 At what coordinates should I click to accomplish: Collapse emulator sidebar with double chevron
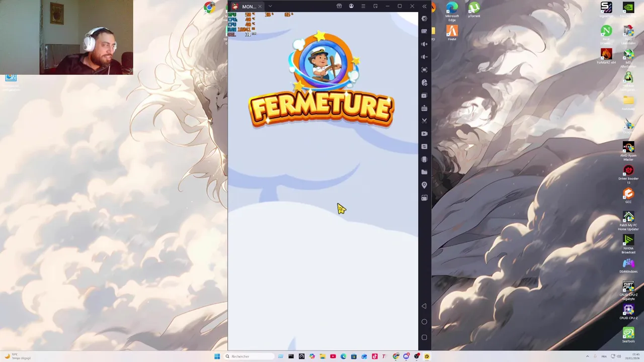pos(424,6)
